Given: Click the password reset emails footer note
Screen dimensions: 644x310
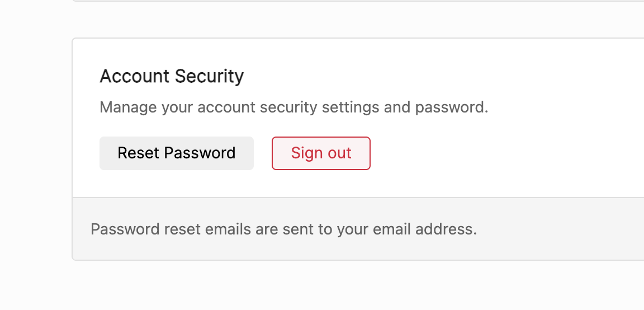Looking at the screenshot, I should (x=283, y=229).
